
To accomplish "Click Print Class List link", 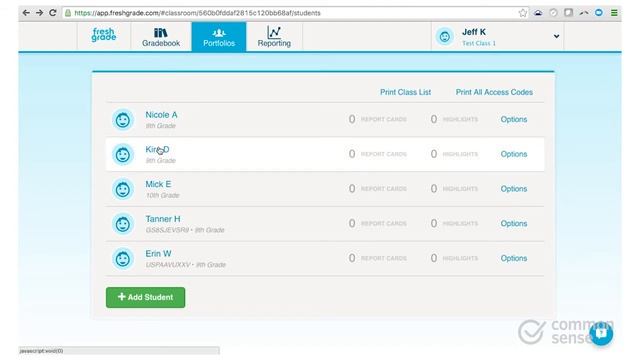I will [405, 92].
